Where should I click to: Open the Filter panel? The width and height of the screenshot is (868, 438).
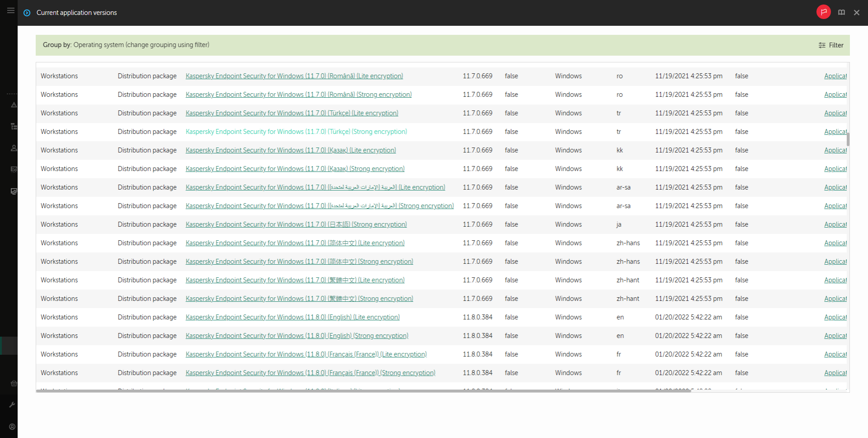coord(831,45)
